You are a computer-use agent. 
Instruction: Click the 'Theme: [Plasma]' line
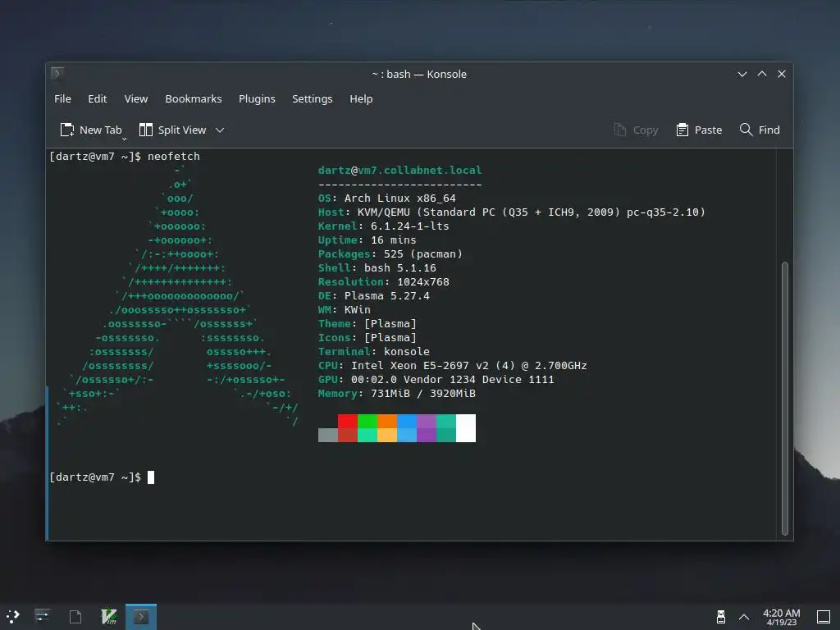[367, 323]
